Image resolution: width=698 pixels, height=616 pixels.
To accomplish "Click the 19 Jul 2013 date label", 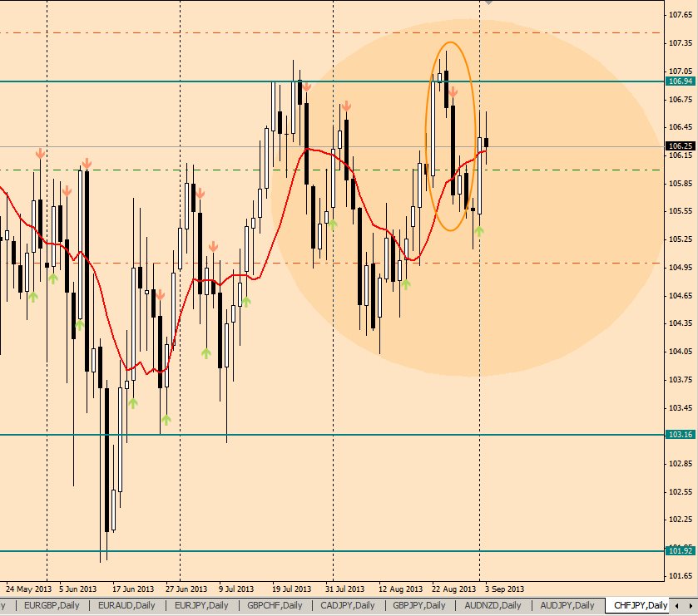I will (291, 589).
